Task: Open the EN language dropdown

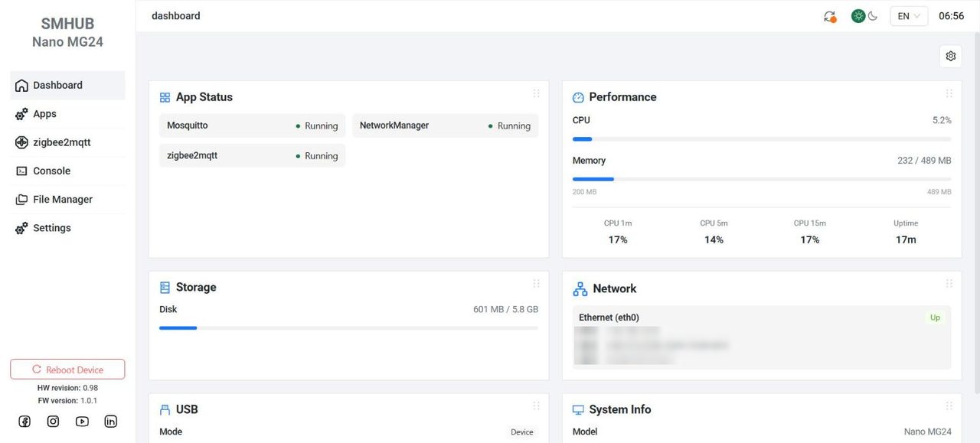Action: tap(909, 16)
